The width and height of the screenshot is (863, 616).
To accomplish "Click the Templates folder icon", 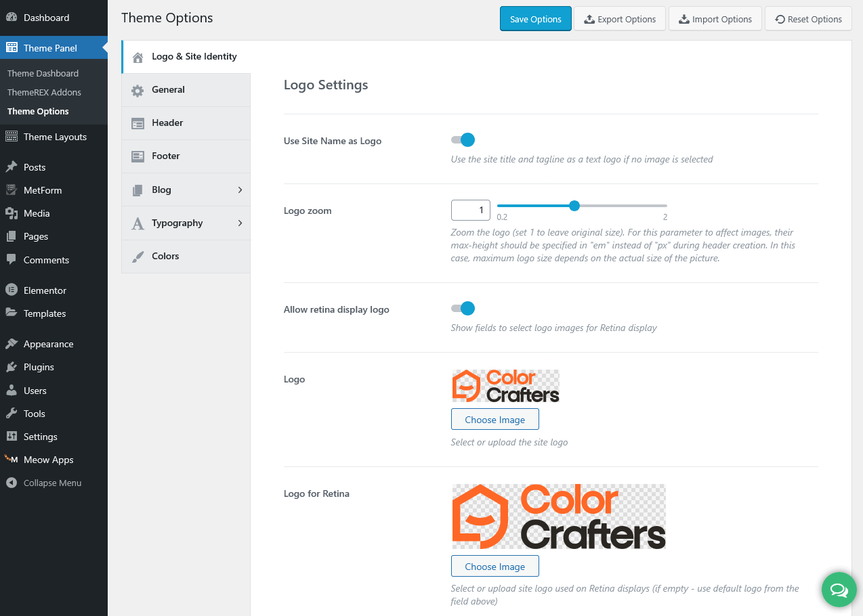I will coord(12,313).
